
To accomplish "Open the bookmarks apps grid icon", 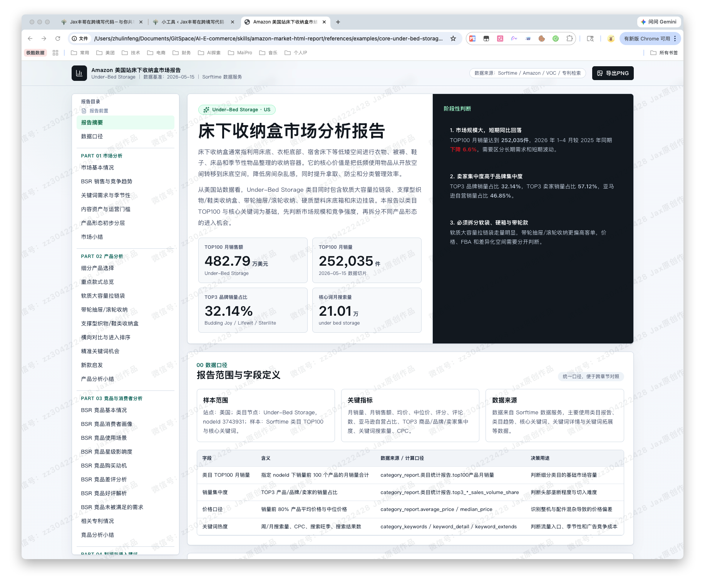I will click(x=55, y=53).
